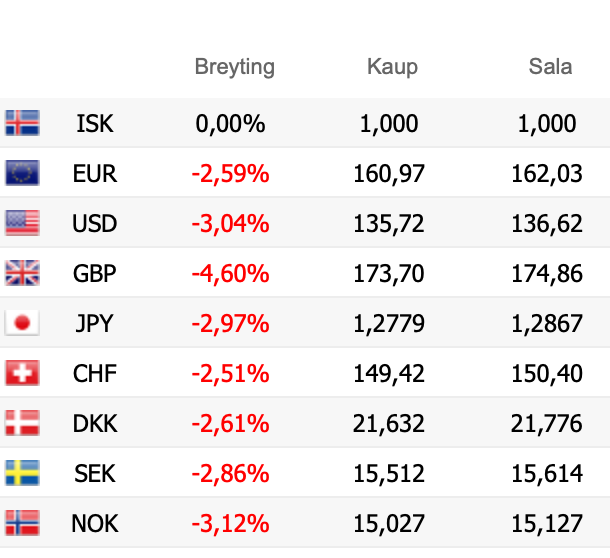Click the Japan flag icon
This screenshot has width=610, height=558.
[x=22, y=323]
